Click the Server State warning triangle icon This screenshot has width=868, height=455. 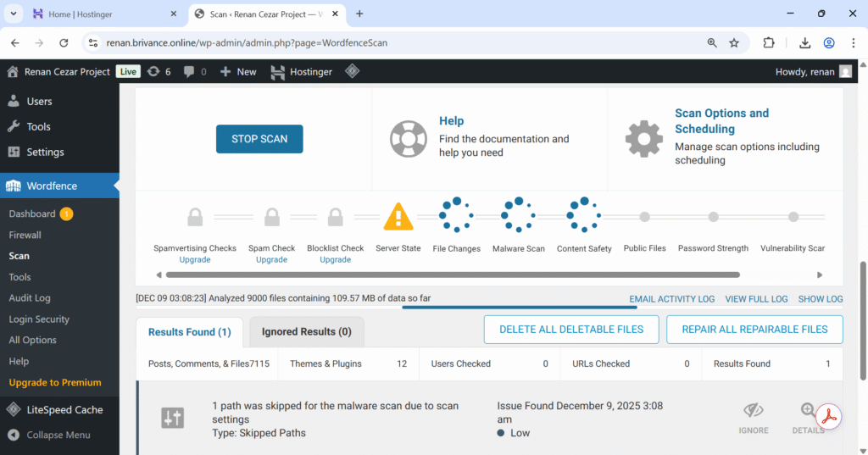point(398,217)
